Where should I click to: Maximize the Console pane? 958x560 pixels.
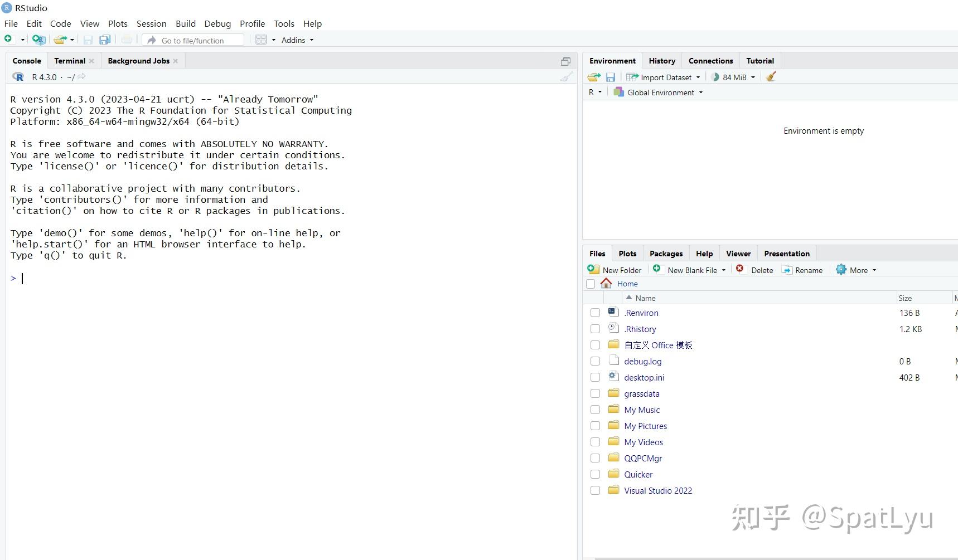click(565, 61)
